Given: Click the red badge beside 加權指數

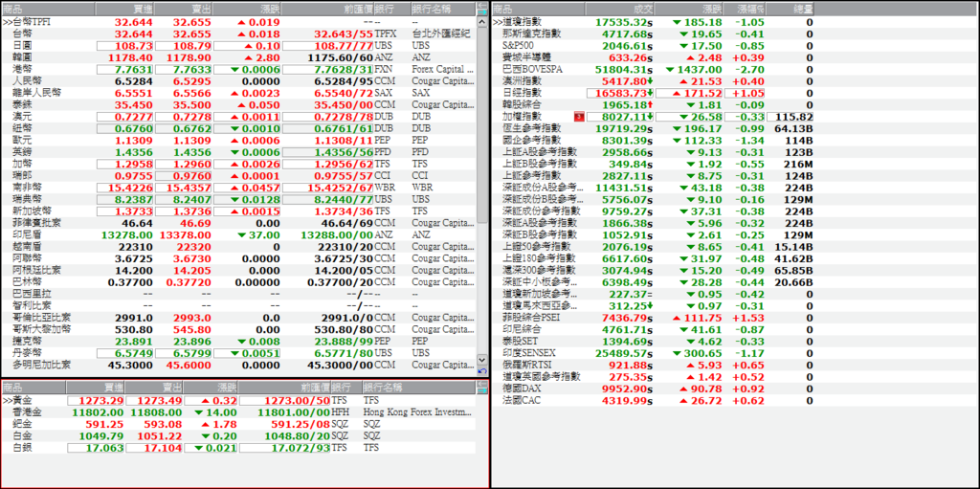Looking at the screenshot, I should tap(578, 117).
